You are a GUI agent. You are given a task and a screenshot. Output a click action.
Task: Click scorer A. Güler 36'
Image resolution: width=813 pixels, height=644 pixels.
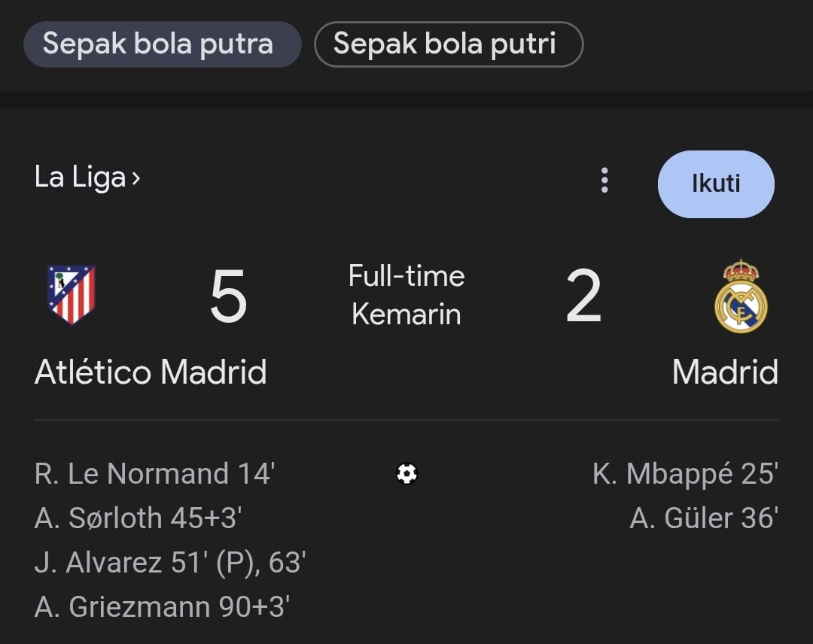[705, 517]
